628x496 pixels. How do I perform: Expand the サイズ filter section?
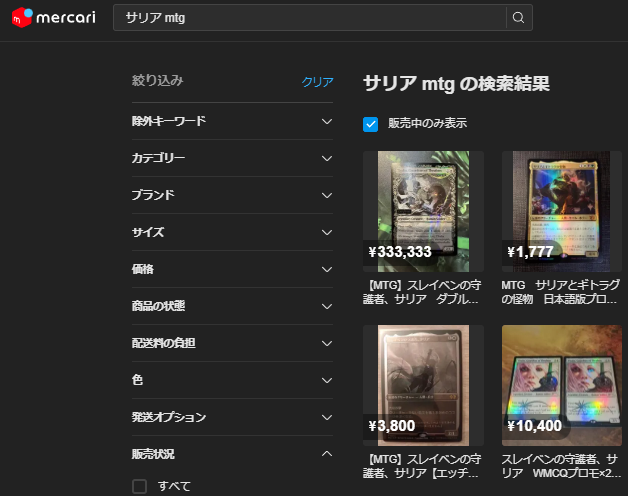click(232, 232)
